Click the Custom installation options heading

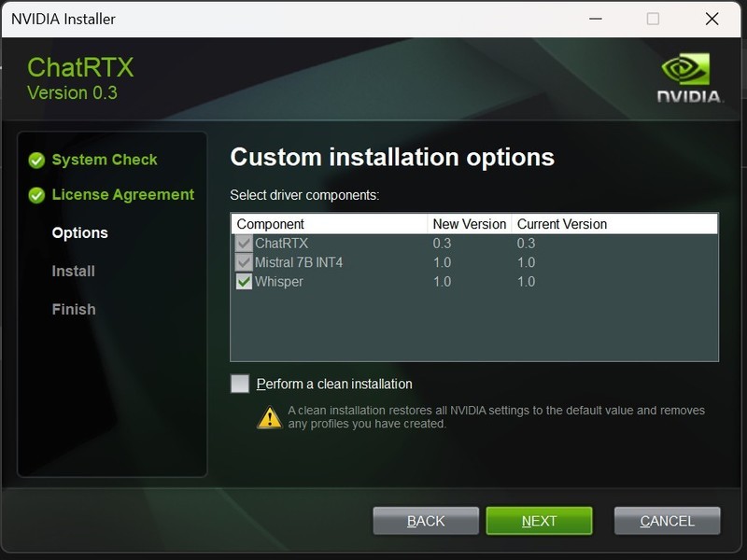tap(392, 157)
